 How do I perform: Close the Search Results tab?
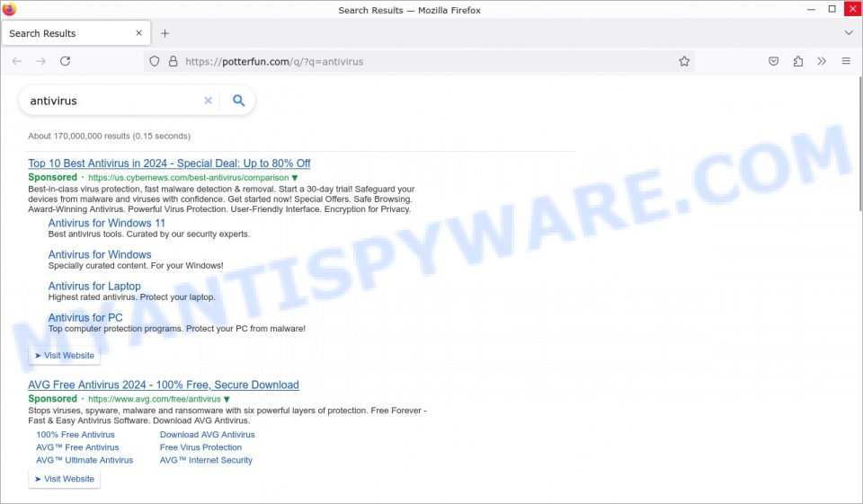[x=138, y=33]
